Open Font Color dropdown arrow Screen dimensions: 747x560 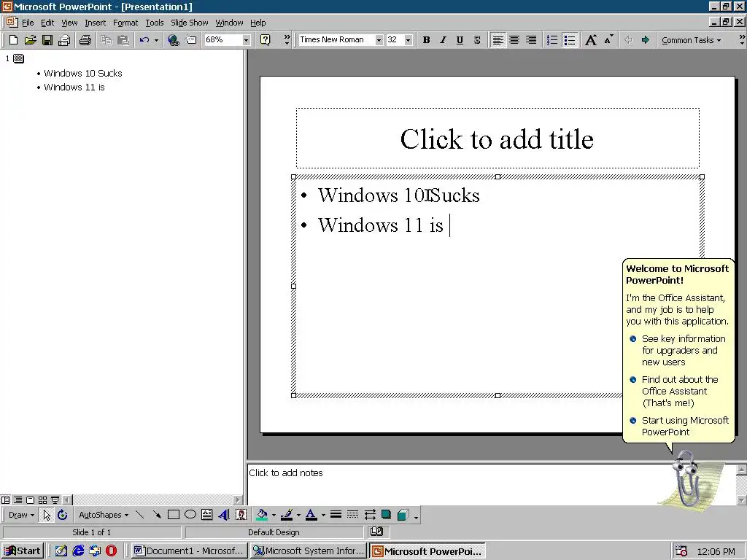click(323, 515)
